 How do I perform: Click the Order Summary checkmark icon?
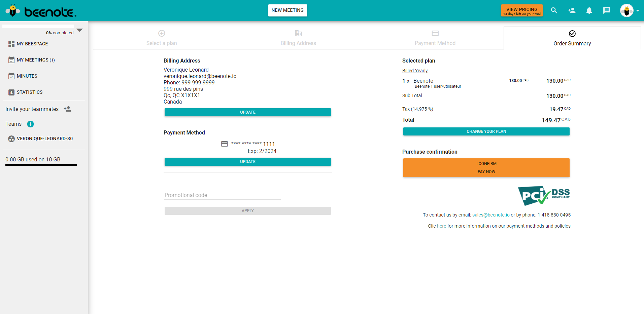click(572, 34)
